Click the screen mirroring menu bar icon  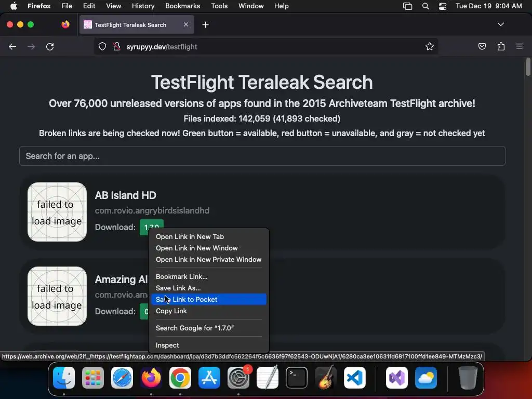(x=407, y=6)
